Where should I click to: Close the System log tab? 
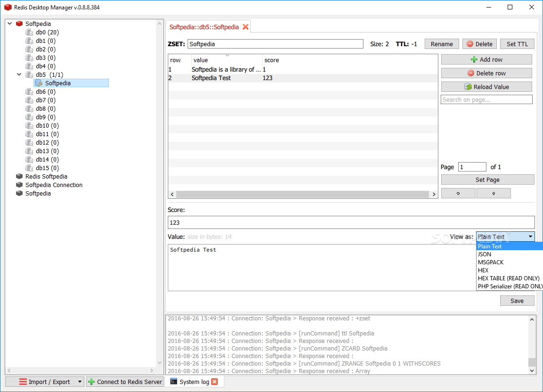[x=215, y=382]
